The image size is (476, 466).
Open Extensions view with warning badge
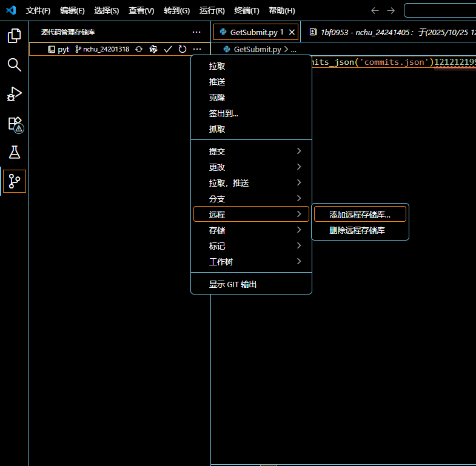[15, 124]
